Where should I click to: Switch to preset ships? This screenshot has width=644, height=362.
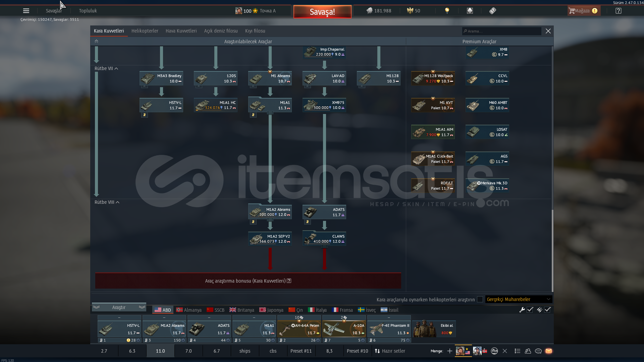(245, 351)
